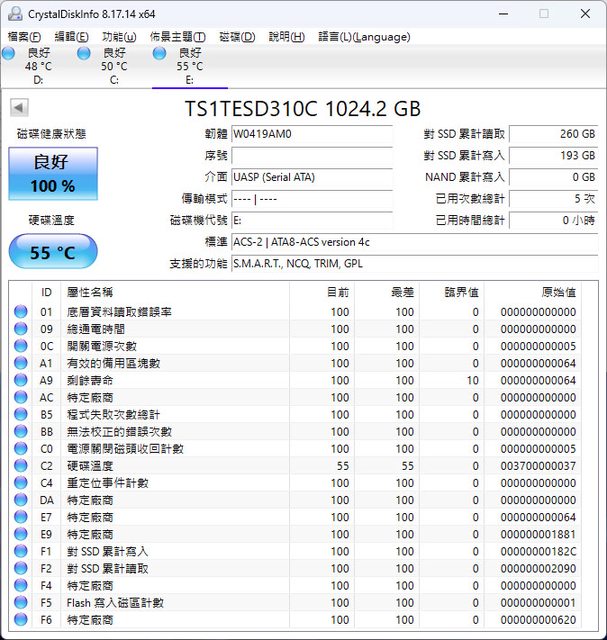607x640 pixels.
Task: Click status orb for attribute C0 row
Action: (21, 449)
